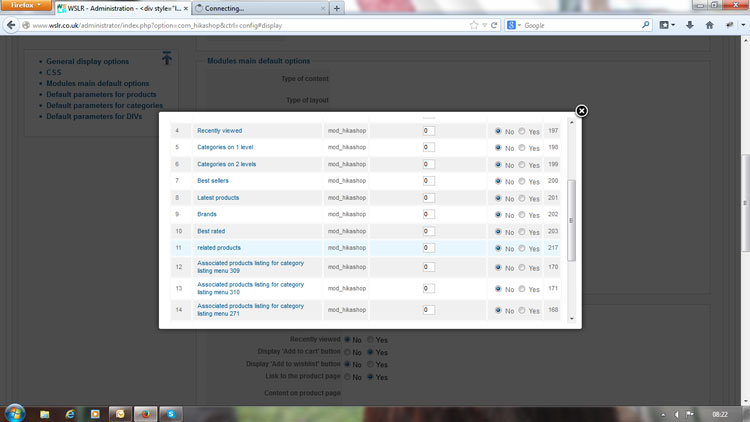
Task: Open the Latest products module link
Action: coord(218,198)
